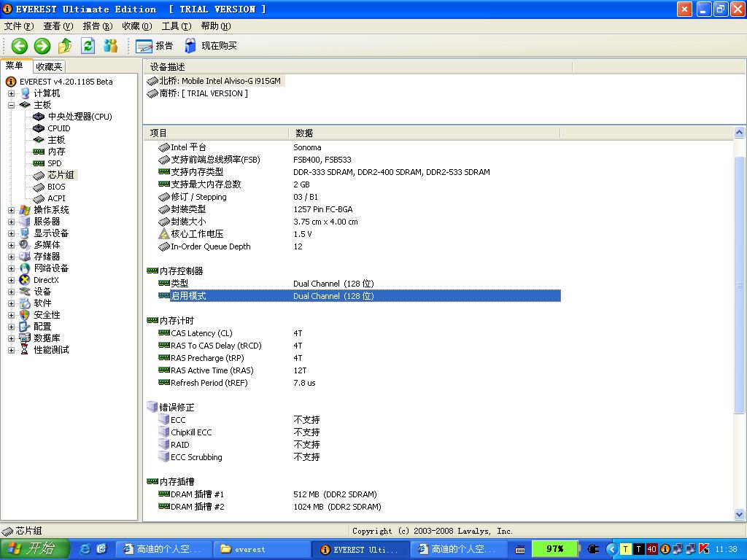Click the 性能测试 hourglass icon
Image resolution: width=747 pixels, height=560 pixels.
24,350
